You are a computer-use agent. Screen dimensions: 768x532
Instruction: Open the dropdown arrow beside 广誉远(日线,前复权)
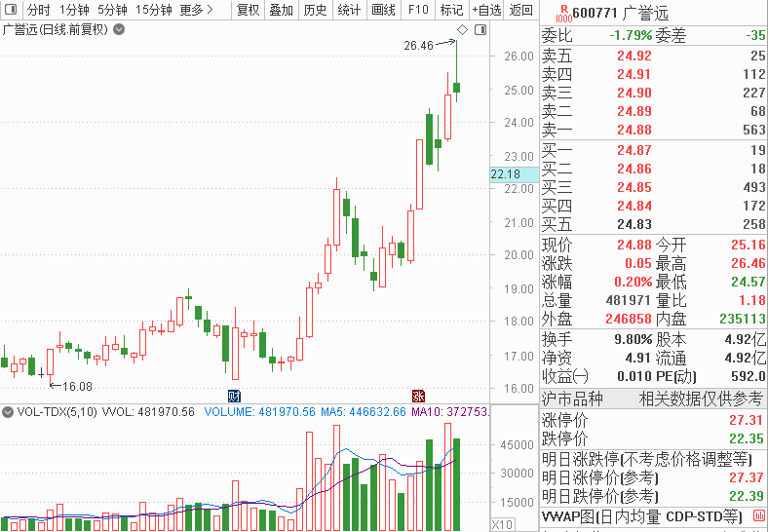click(119, 30)
